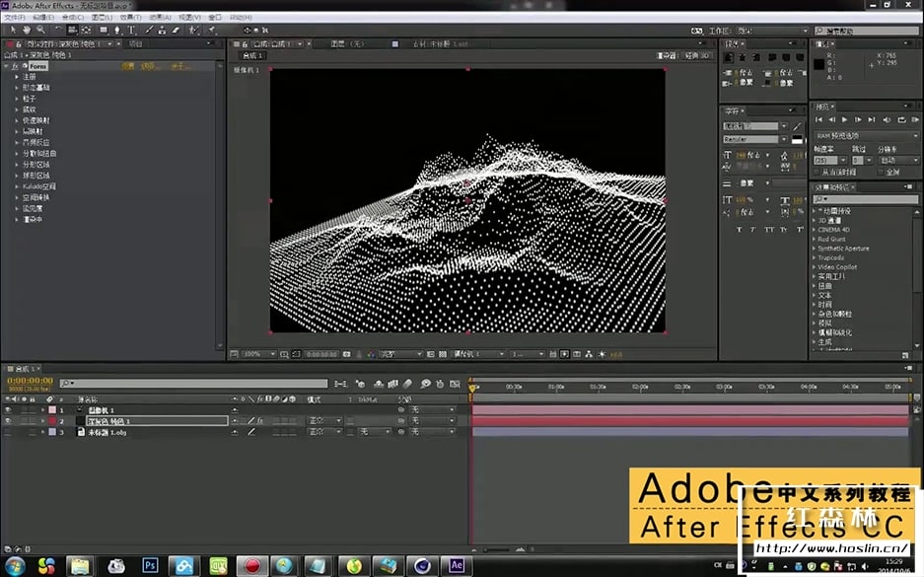Open the RAM preview options dropdown

tap(865, 135)
